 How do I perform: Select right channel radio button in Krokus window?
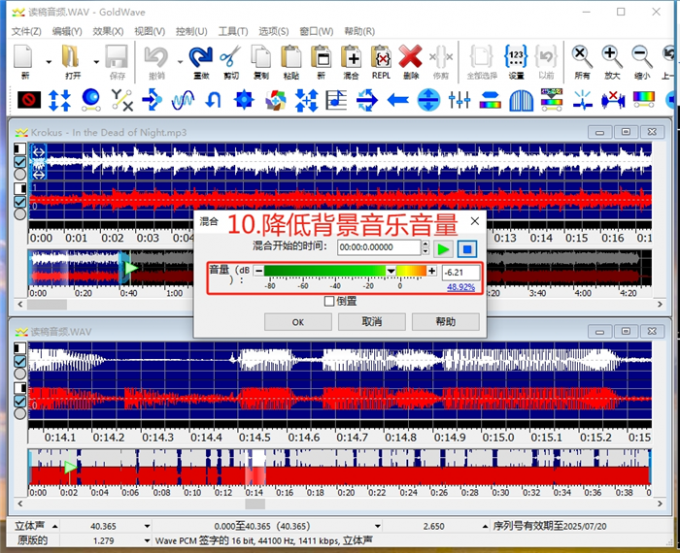coord(20,214)
